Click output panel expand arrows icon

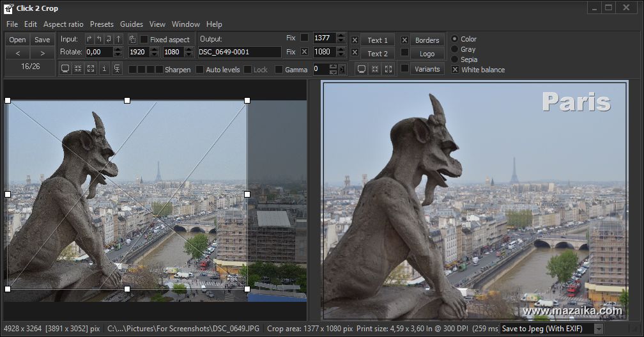[x=388, y=69]
